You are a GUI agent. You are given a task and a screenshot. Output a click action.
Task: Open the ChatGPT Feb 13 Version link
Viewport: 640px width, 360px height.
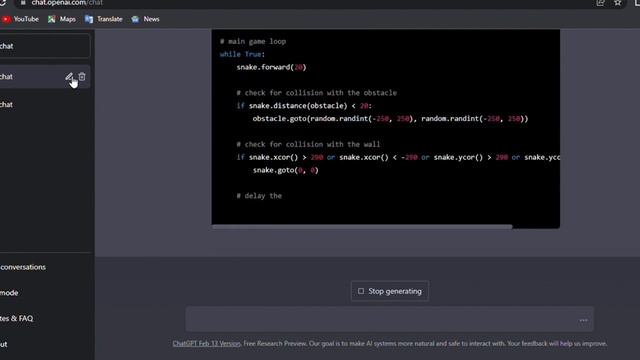click(207, 344)
